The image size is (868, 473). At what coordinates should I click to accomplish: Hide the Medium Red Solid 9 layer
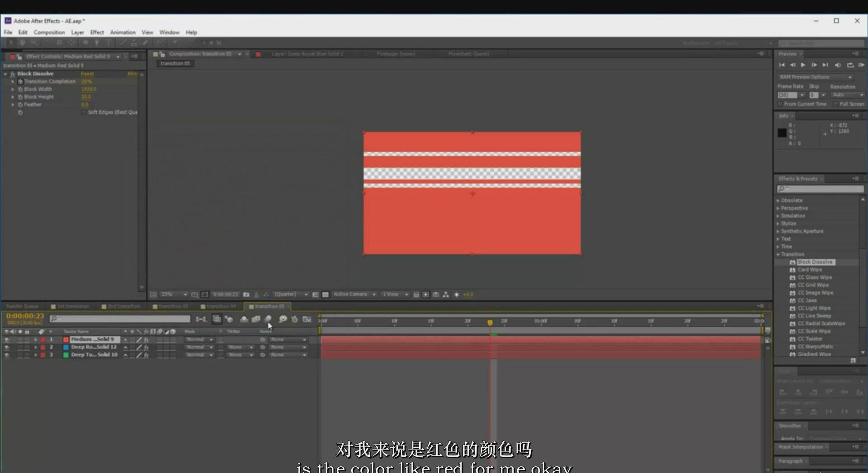point(6,340)
